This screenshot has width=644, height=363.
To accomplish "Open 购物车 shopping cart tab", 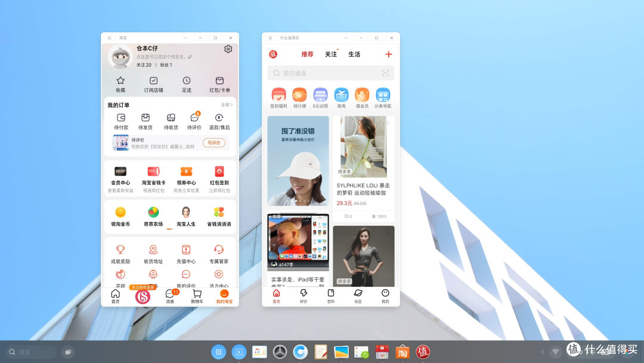I will point(197,296).
